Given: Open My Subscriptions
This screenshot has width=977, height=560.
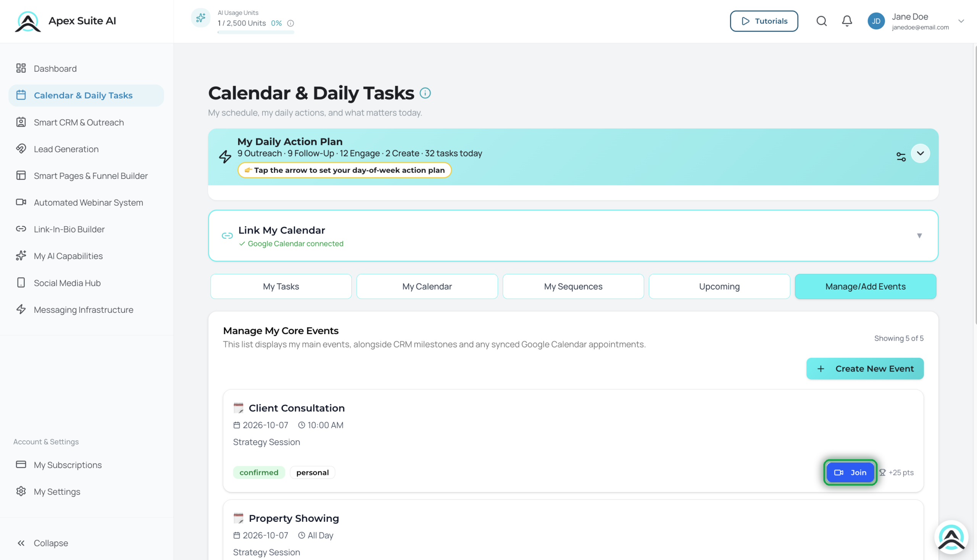Looking at the screenshot, I should (86, 465).
